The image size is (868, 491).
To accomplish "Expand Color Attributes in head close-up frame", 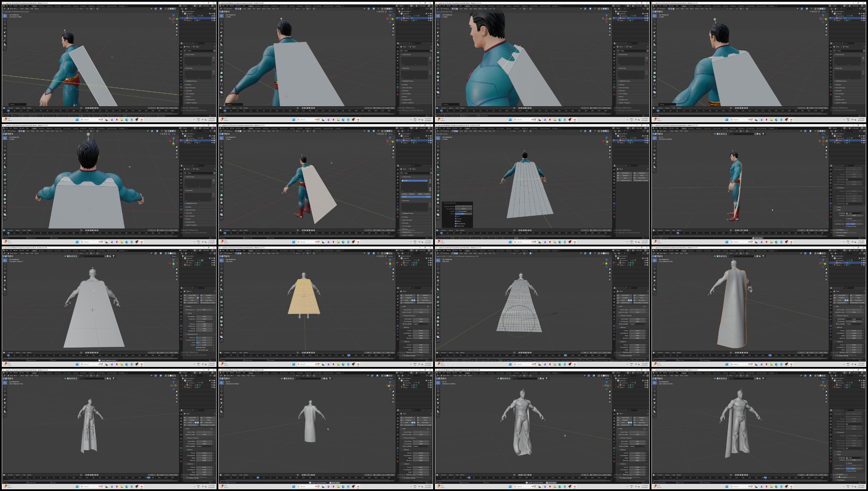I will click(624, 88).
